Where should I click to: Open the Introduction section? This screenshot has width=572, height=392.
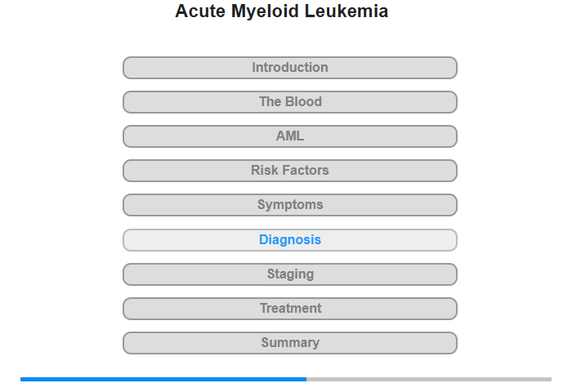pyautogui.click(x=290, y=68)
